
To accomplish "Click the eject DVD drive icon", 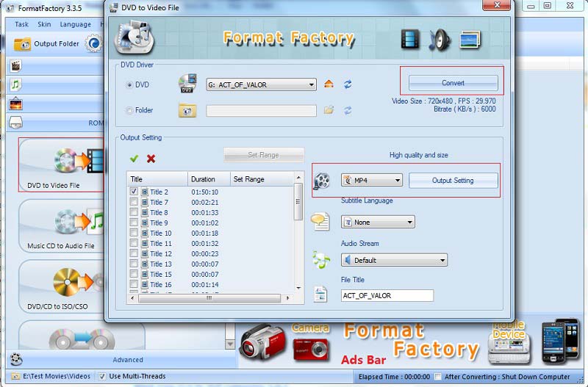I will (x=329, y=84).
